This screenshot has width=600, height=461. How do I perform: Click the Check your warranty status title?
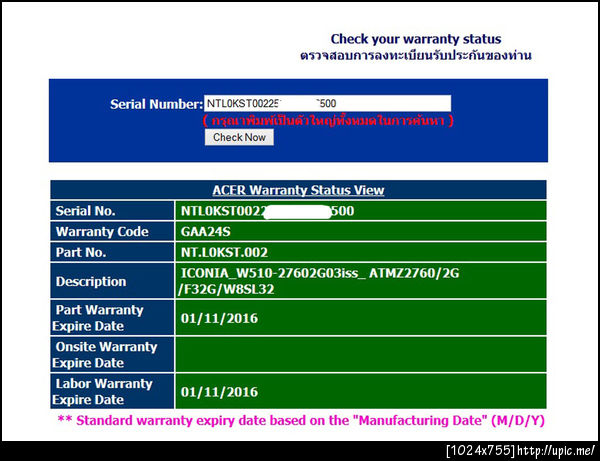[x=416, y=39]
